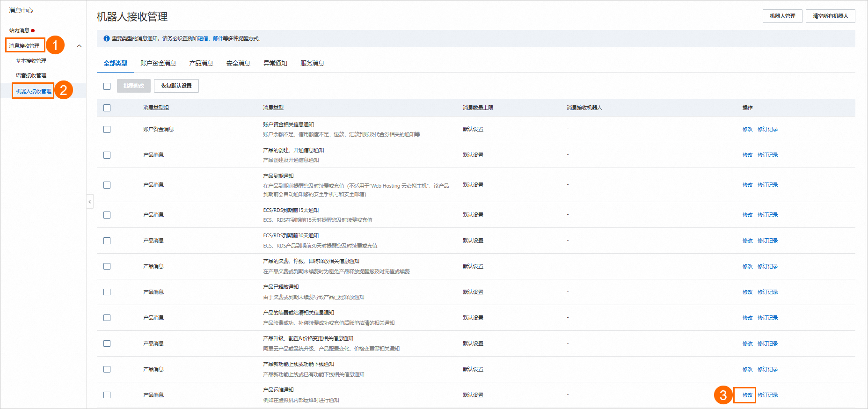This screenshot has height=409, width=868.
Task: Check the 产品到期通知 row checkbox
Action: [107, 185]
